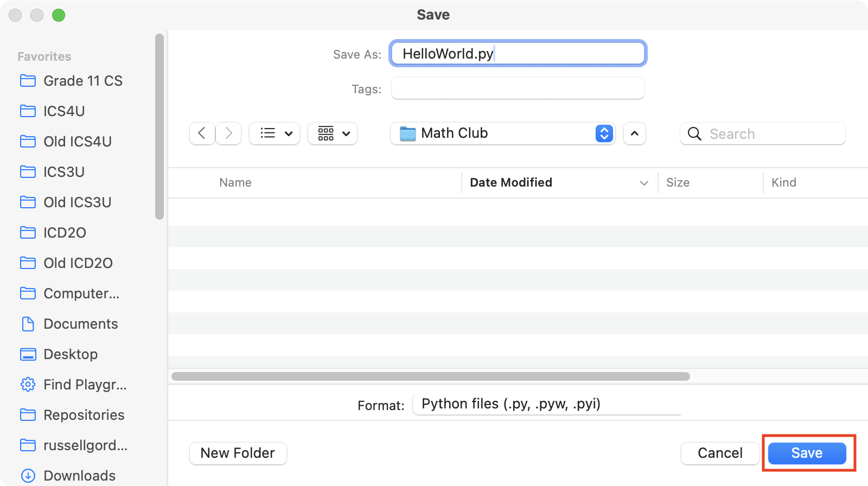868x486 pixels.
Task: Sort files by Name column
Action: click(x=235, y=183)
